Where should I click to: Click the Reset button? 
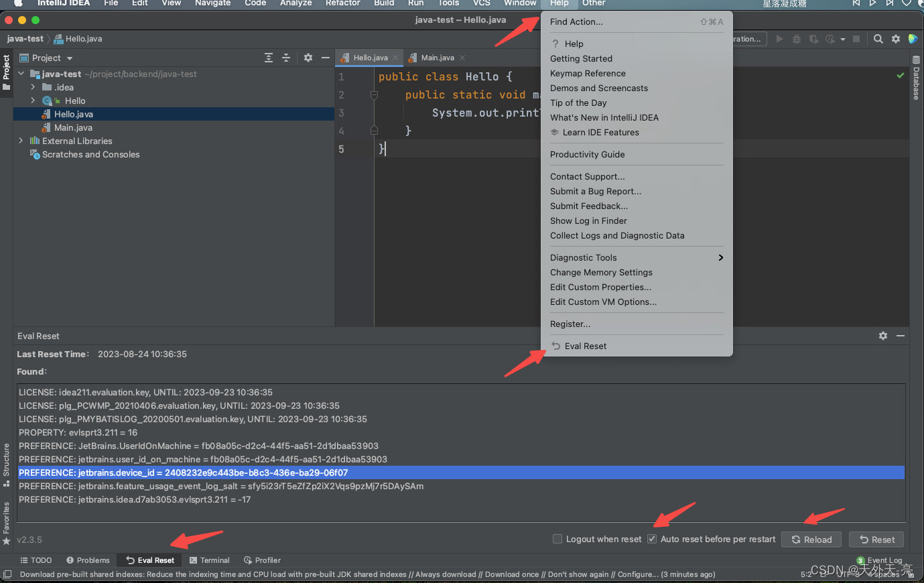click(876, 539)
